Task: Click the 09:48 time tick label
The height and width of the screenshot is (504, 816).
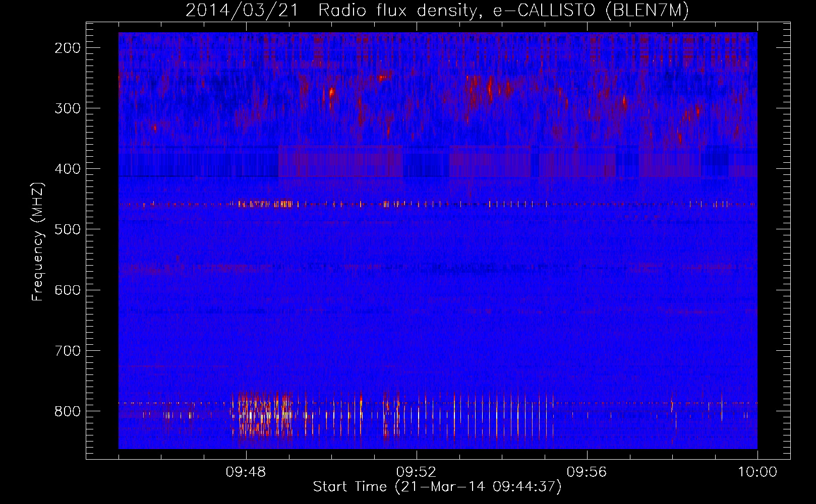Action: pos(246,472)
